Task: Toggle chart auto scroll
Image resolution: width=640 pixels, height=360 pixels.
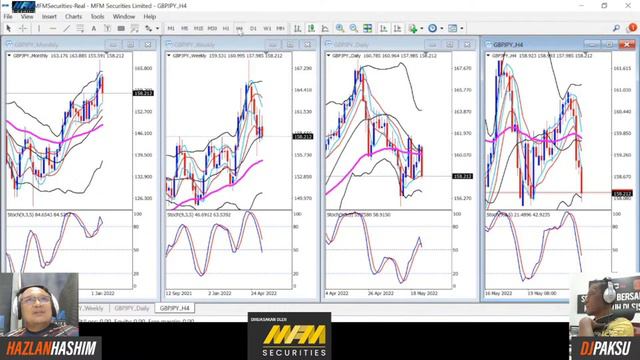Action: pos(383,28)
